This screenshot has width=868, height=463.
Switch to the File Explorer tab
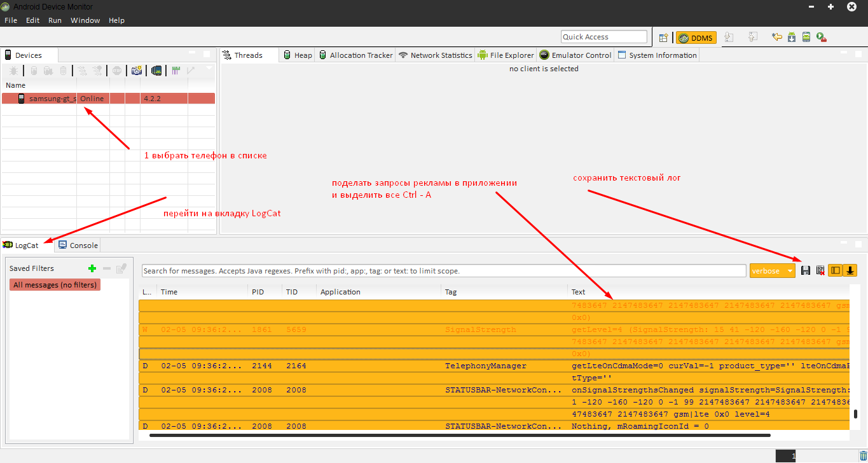[x=506, y=55]
